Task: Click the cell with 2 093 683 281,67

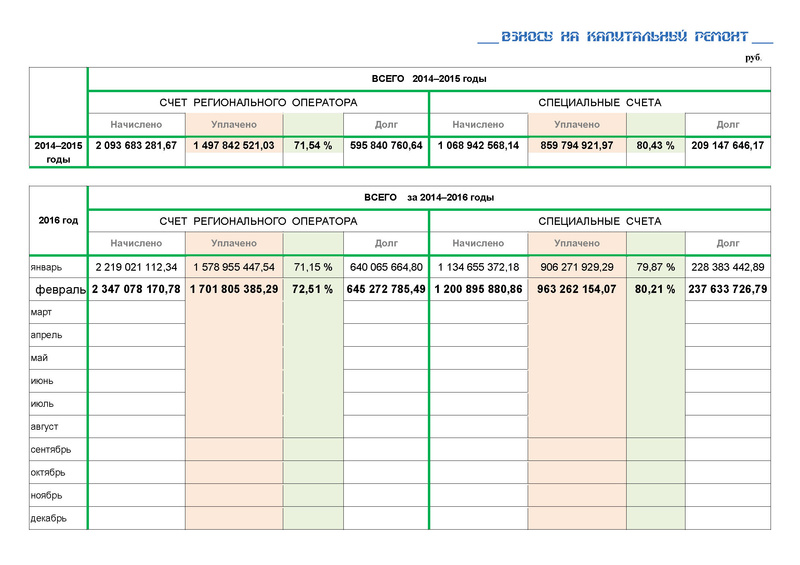Action: pos(136,146)
